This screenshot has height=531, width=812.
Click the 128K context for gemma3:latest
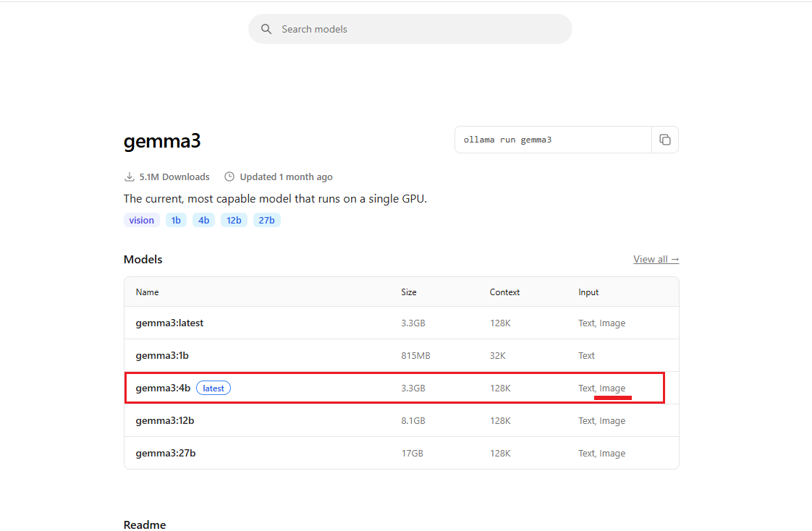pyautogui.click(x=500, y=323)
